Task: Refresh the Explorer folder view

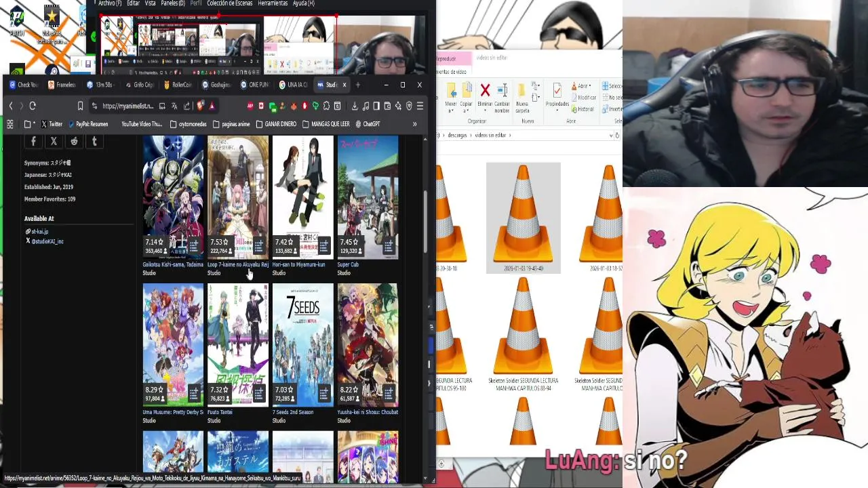Action: tap(617, 136)
